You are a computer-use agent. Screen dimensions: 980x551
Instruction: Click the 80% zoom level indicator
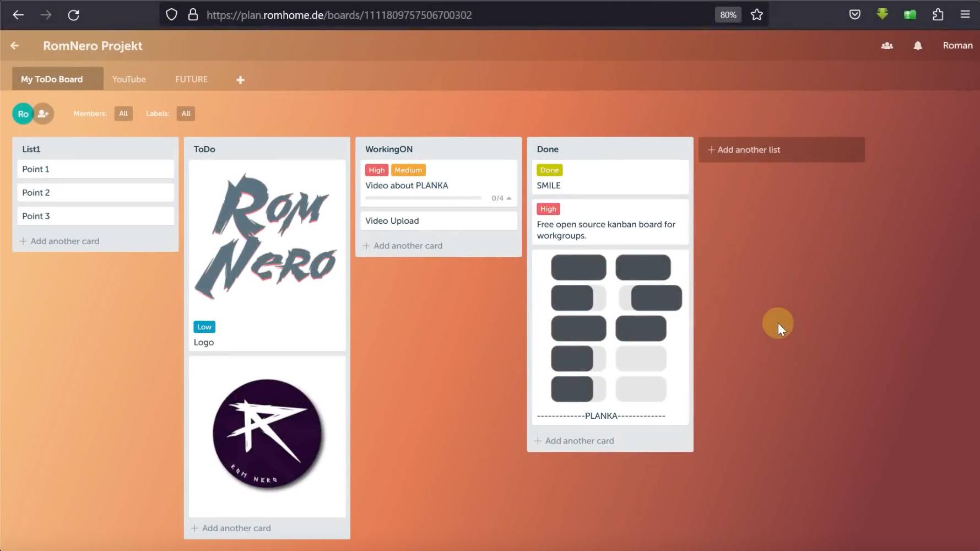[x=728, y=15]
